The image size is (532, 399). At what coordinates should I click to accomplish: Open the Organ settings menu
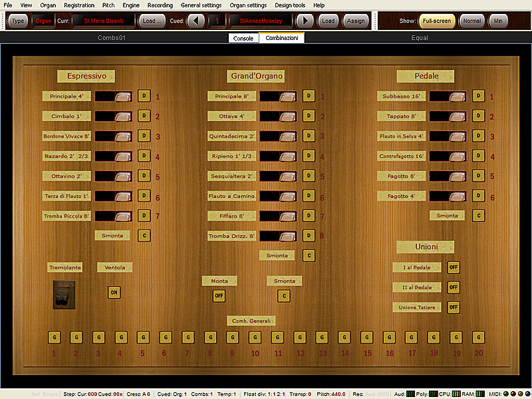[x=248, y=5]
